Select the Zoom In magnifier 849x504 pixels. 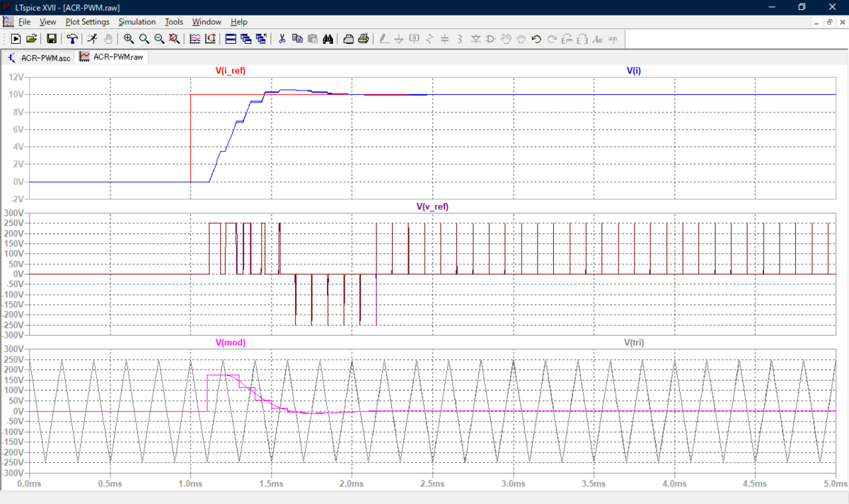[x=129, y=39]
